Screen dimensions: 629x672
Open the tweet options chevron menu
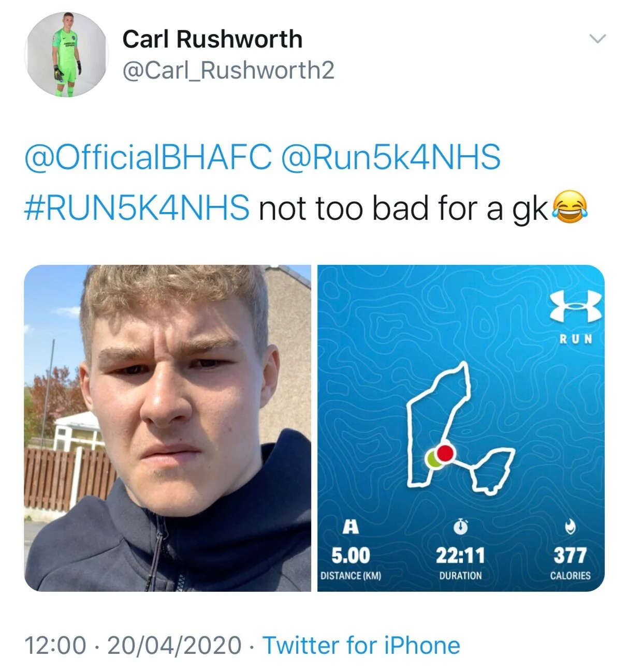[597, 39]
